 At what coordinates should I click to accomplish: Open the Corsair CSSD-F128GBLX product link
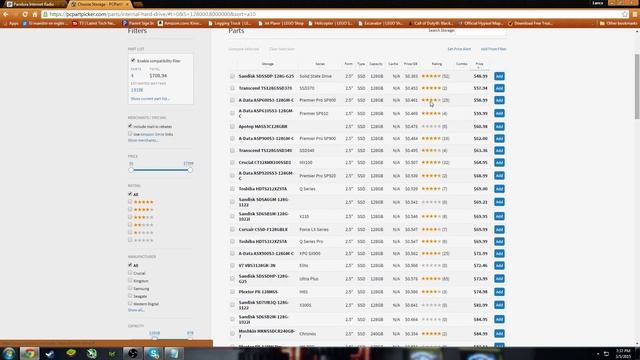pos(263,229)
